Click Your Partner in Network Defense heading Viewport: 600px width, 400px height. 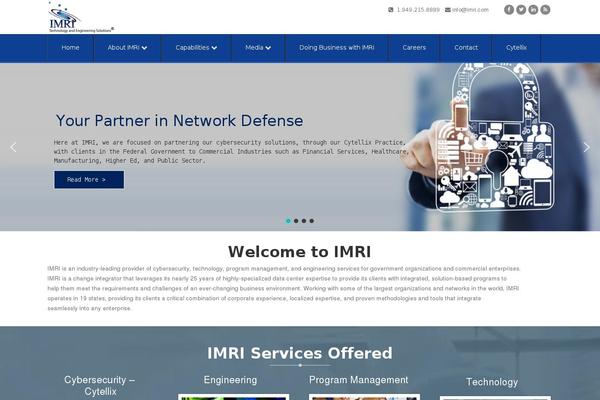[179, 121]
